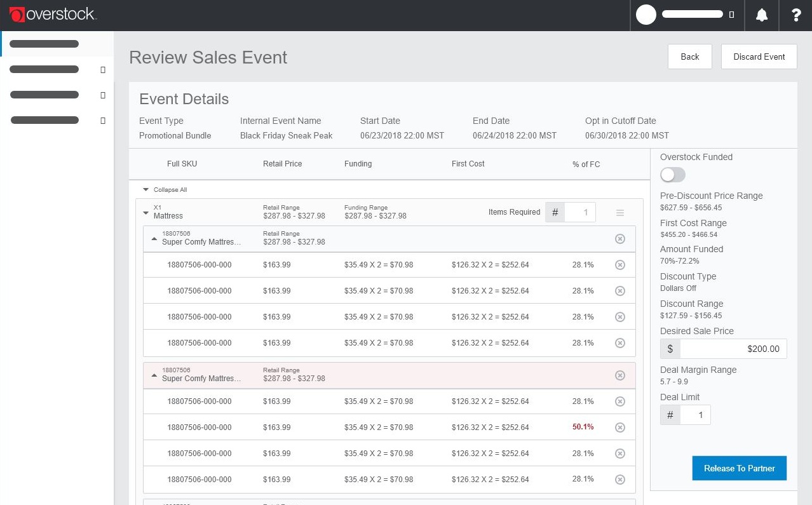
Task: Remove the highlighted second Super Comfy Mattress group
Action: click(x=620, y=375)
